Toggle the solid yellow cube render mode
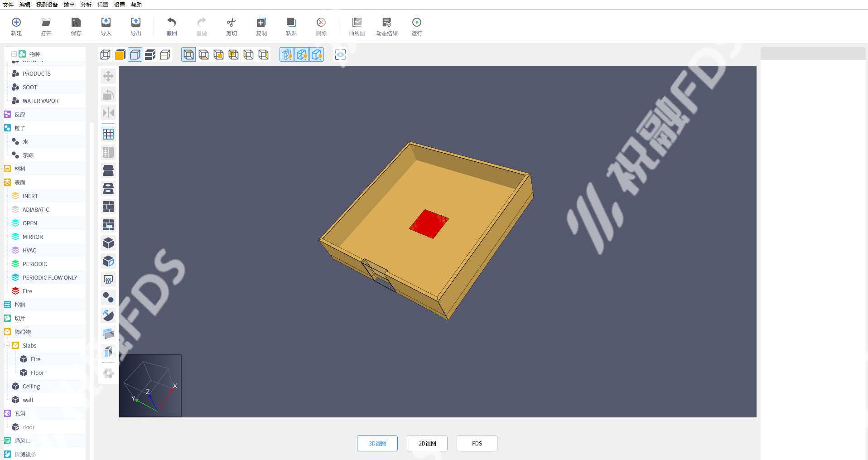 120,55
